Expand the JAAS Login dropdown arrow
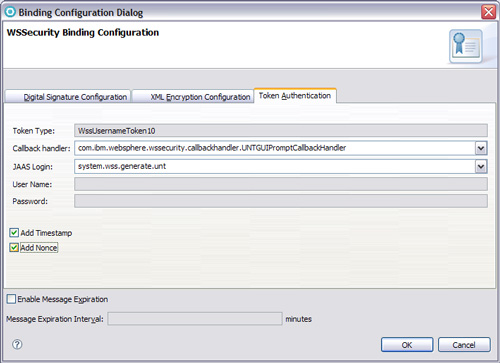 pyautogui.click(x=481, y=166)
